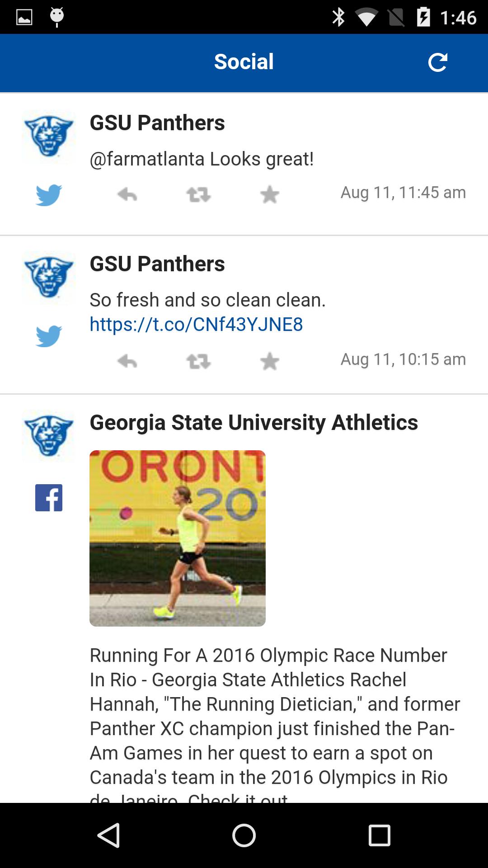Tap panther logo beside the Athletics post
The width and height of the screenshot is (488, 868).
tap(49, 436)
